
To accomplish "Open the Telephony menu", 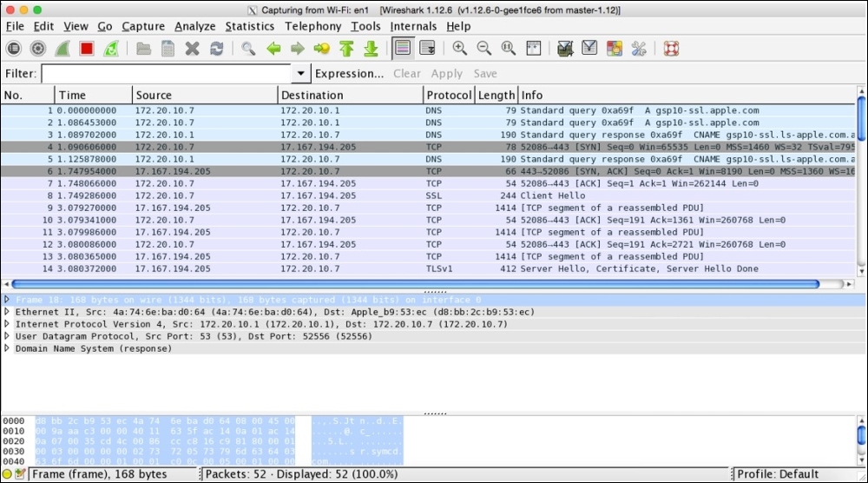I will pos(312,26).
